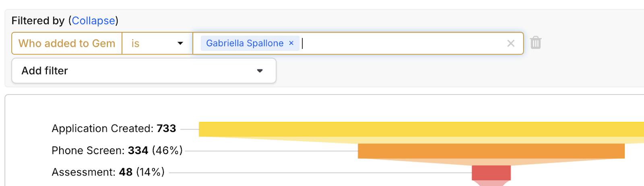Clear all values in the filter input

(x=511, y=44)
